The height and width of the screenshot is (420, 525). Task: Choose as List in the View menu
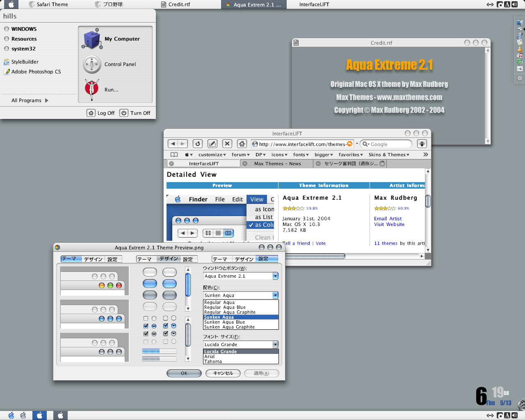264,217
